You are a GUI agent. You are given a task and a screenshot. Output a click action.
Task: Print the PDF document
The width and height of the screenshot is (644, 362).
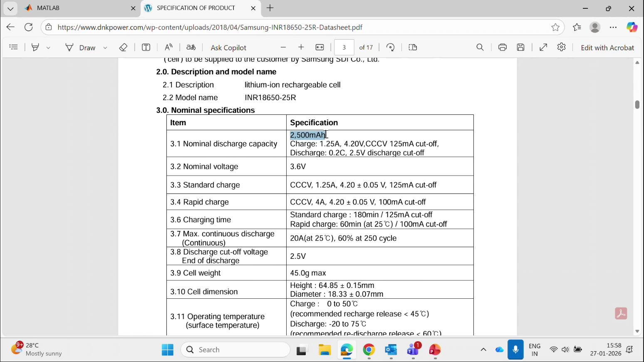pos(503,47)
